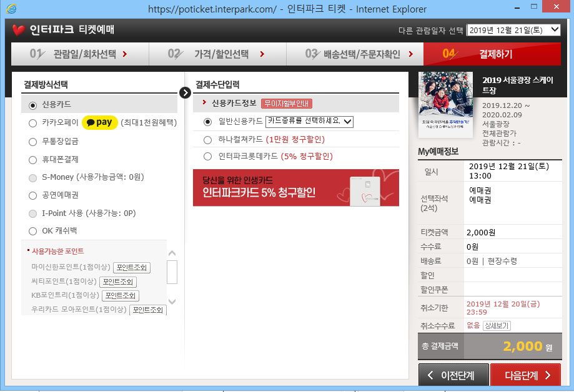
Task: Click the 다음단계 button
Action: tap(525, 375)
